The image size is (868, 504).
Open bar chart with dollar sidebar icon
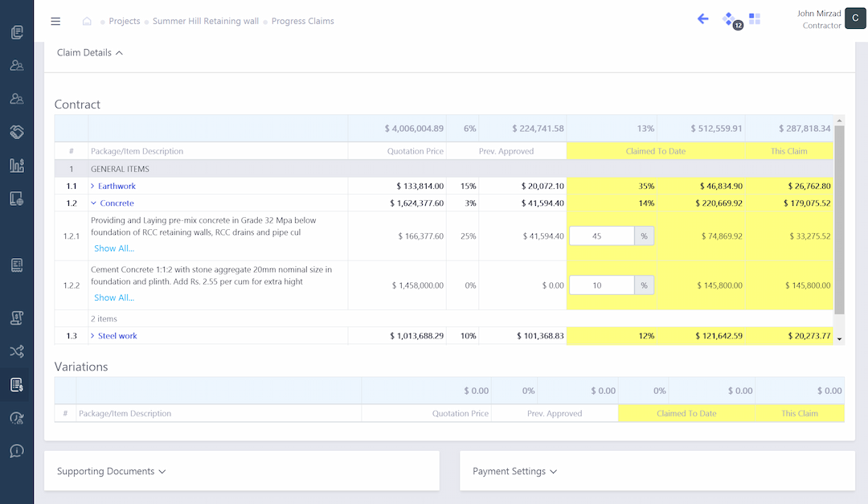coord(17,165)
